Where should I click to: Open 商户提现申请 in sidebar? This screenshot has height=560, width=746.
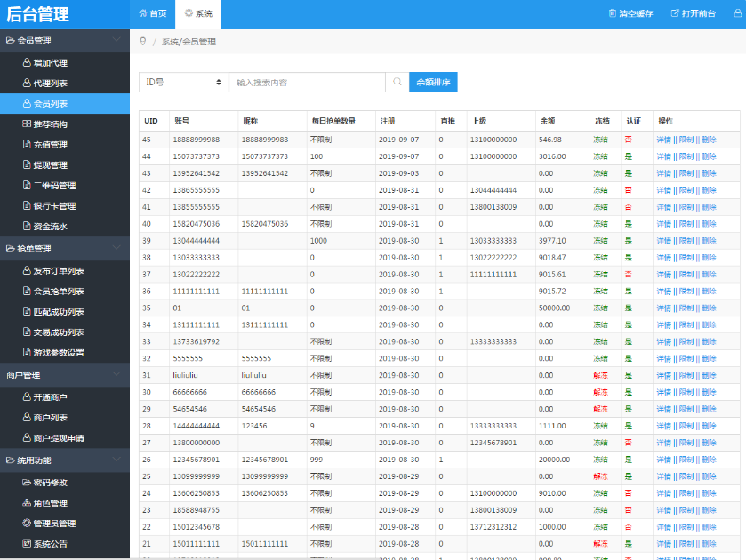(65, 437)
